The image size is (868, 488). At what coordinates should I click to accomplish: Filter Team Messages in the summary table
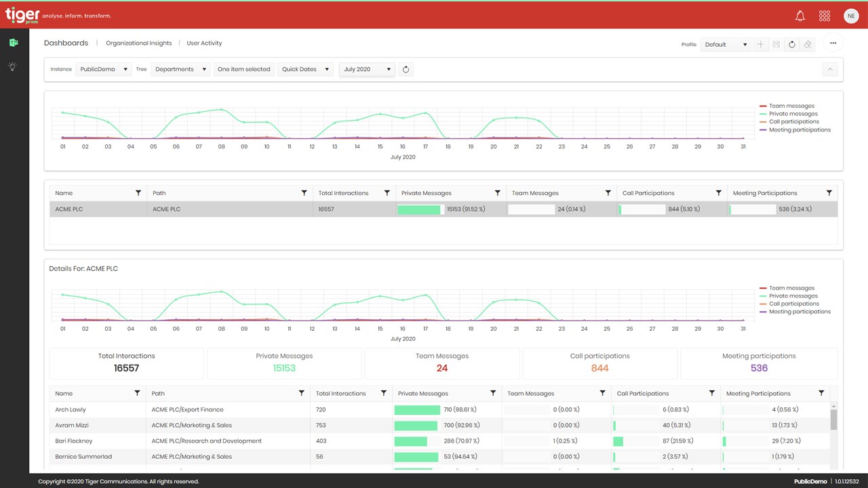click(608, 193)
